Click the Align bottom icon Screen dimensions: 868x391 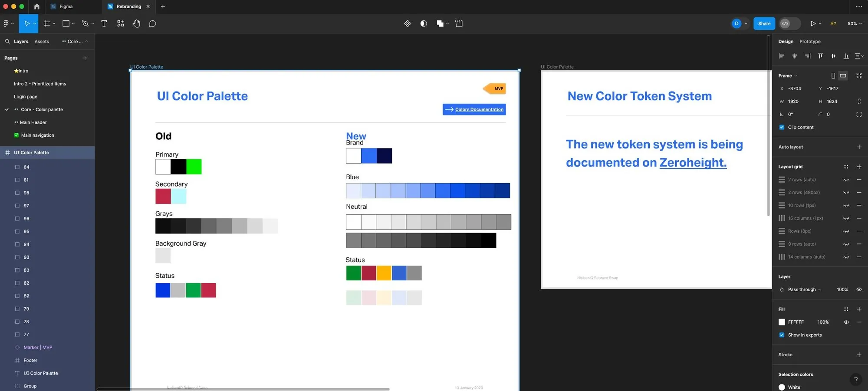point(846,56)
